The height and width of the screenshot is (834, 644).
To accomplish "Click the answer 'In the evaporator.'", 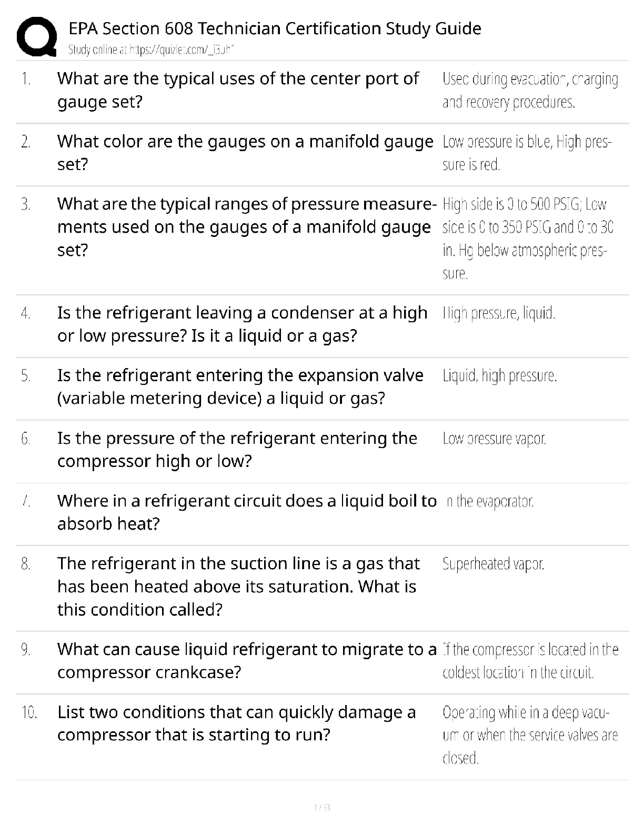I will (x=489, y=501).
